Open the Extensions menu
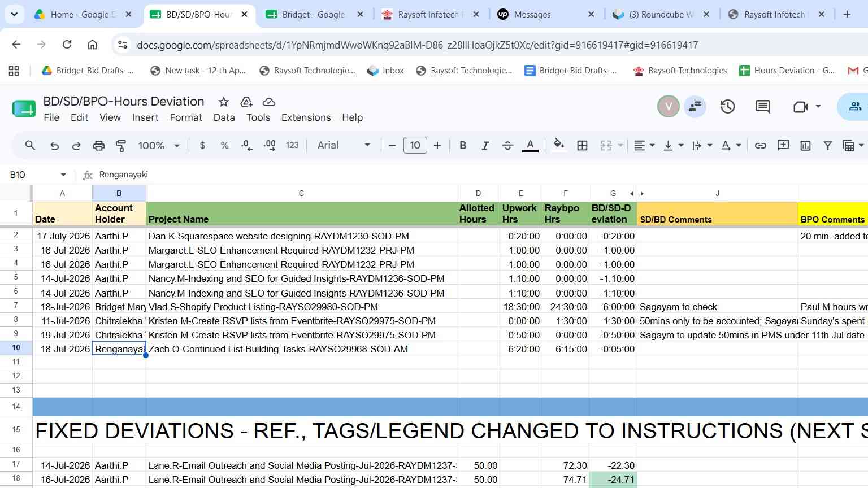Image resolution: width=868 pixels, height=488 pixels. [306, 117]
